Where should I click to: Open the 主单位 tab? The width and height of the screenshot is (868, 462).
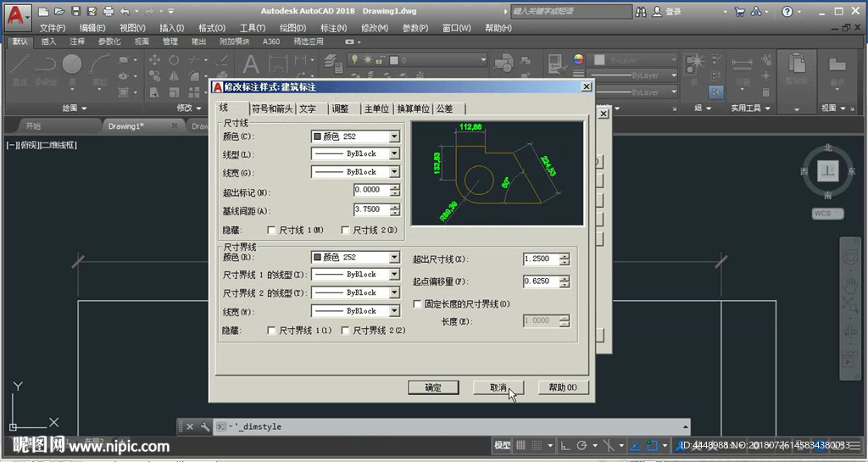coord(376,109)
